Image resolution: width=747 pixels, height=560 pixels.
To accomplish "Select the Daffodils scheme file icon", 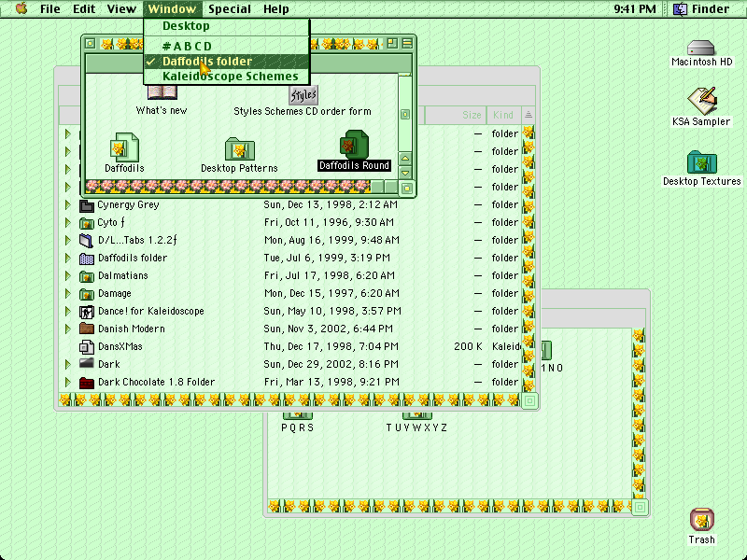I will 124,147.
